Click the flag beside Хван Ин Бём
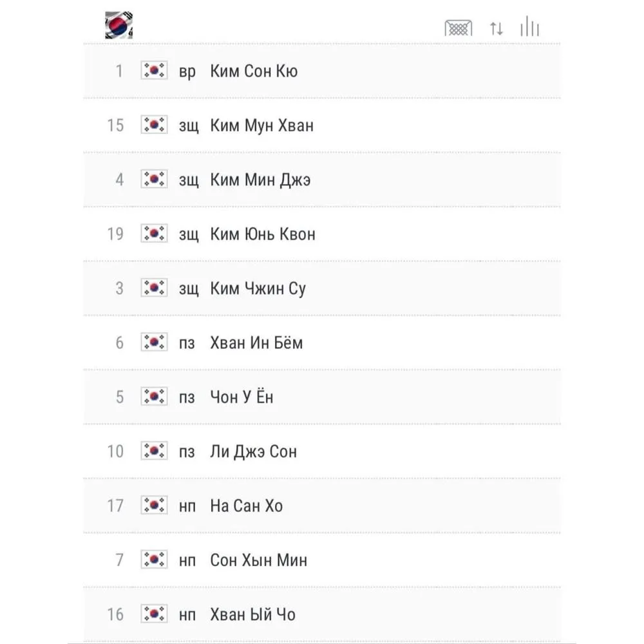The image size is (644, 644). [x=154, y=342]
